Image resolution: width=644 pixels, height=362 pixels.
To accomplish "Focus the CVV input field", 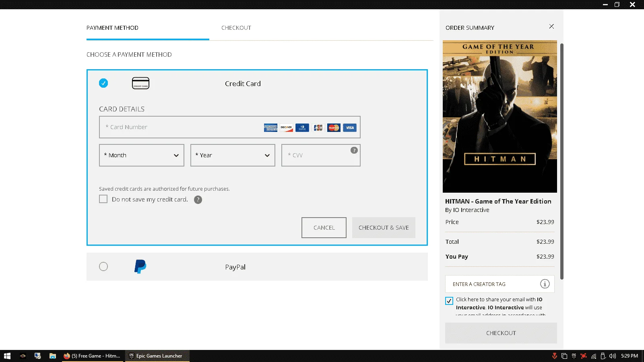I will [321, 155].
